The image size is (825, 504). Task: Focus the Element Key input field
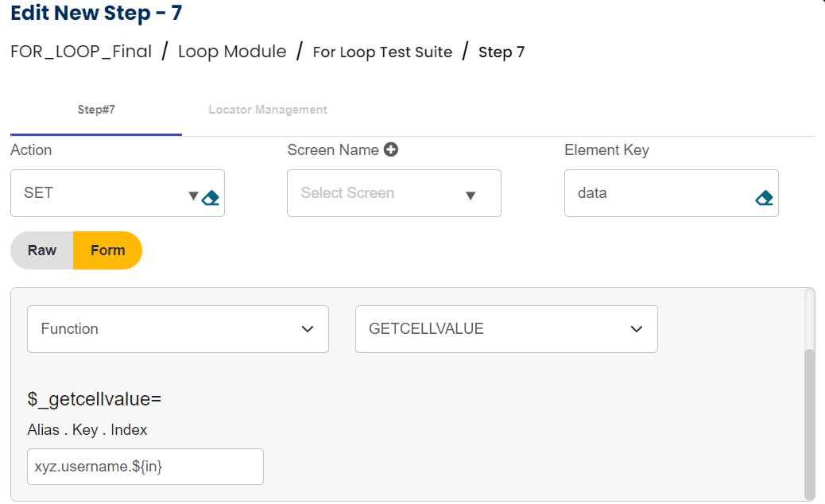tap(660, 193)
